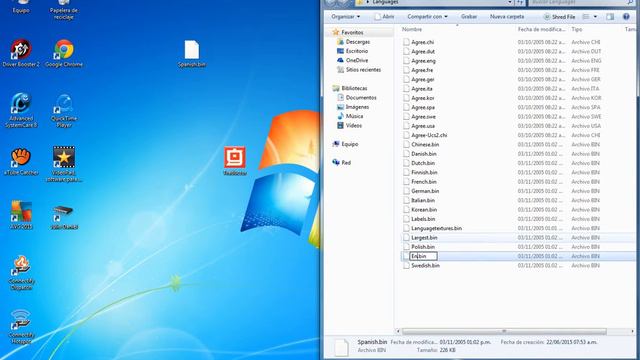This screenshot has width=640, height=360.
Task: Select the Swedish.bin file
Action: [422, 265]
